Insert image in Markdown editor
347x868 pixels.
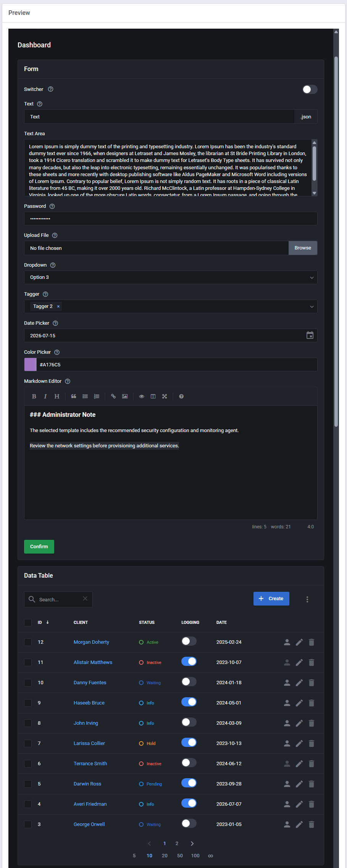point(125,397)
